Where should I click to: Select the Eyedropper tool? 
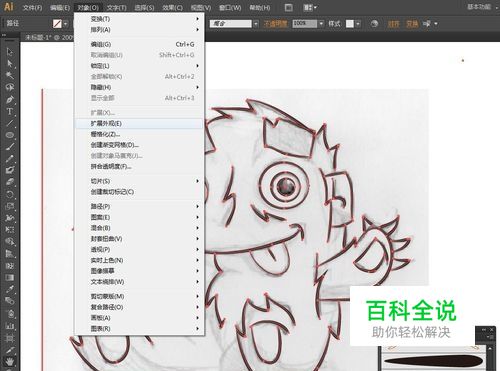[x=9, y=289]
